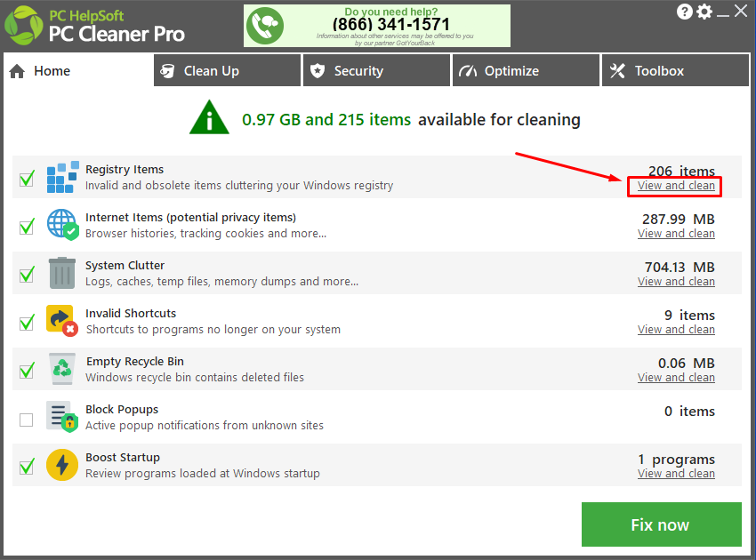The height and width of the screenshot is (560, 756).
Task: Click the 0.97 GB and 215 items summary
Action: pos(326,119)
